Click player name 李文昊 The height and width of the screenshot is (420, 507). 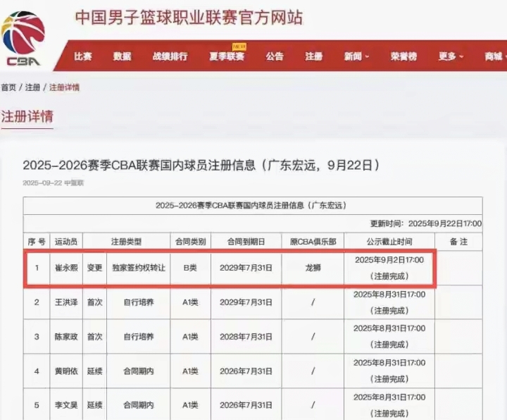tap(66, 405)
